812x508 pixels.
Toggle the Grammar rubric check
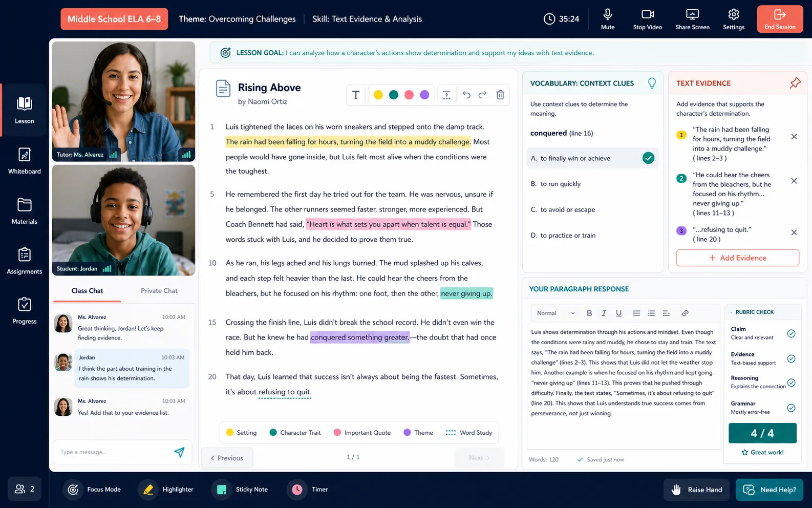click(x=791, y=408)
